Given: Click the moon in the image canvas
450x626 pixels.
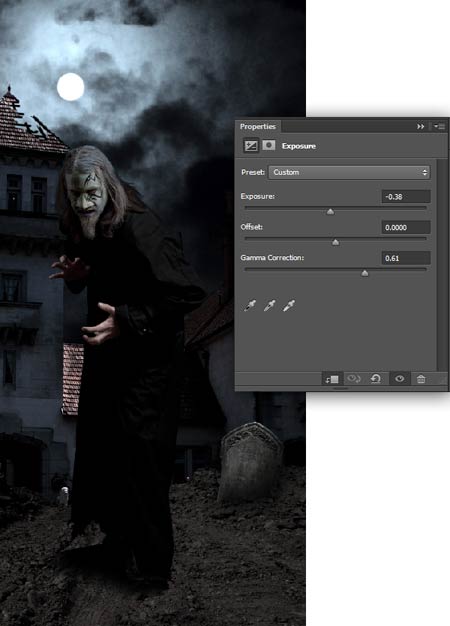Looking at the screenshot, I should pyautogui.click(x=71, y=87).
